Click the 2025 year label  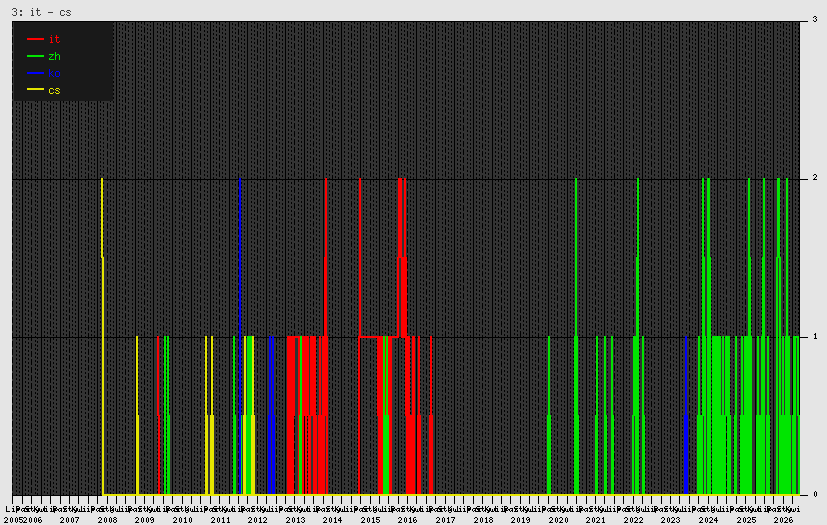pos(746,520)
